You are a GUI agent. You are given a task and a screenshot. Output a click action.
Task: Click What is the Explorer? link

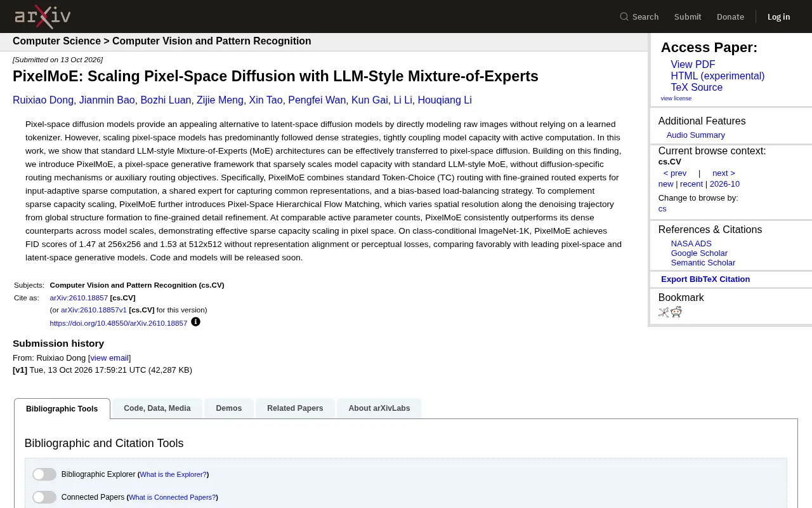[x=173, y=474]
